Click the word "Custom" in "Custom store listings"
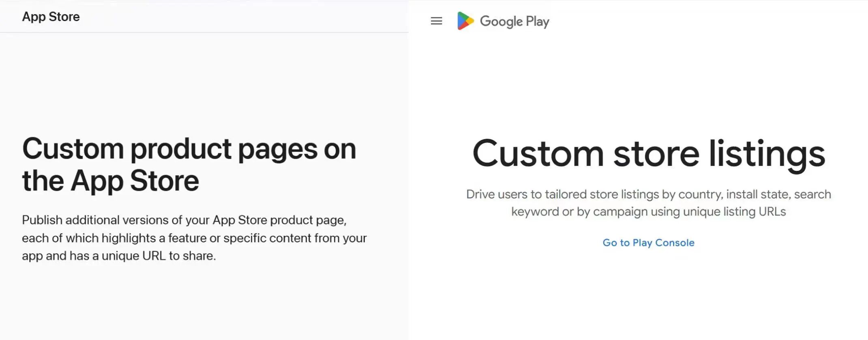Screen dimensions: 868x340 538,154
